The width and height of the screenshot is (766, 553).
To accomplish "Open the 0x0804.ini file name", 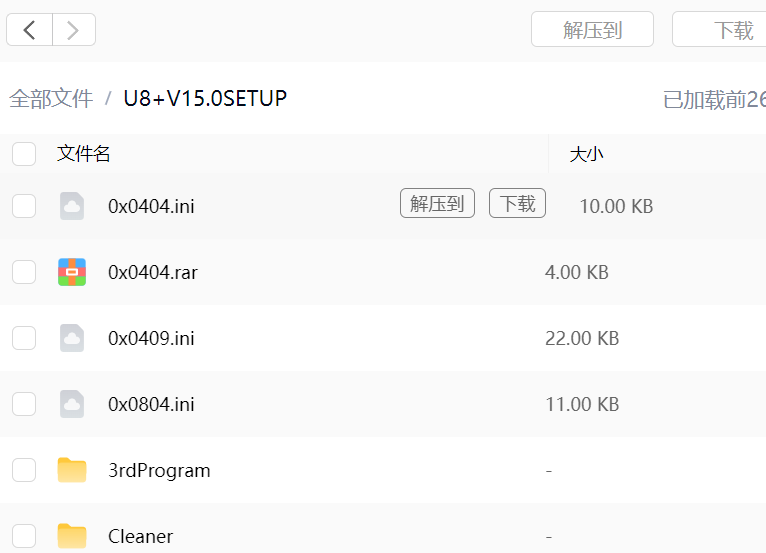I will point(151,404).
